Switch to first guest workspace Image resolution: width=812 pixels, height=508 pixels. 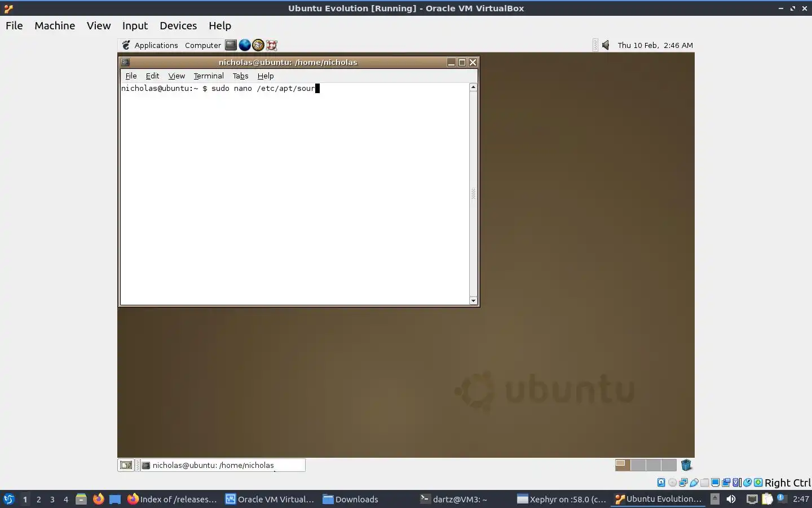click(623, 465)
